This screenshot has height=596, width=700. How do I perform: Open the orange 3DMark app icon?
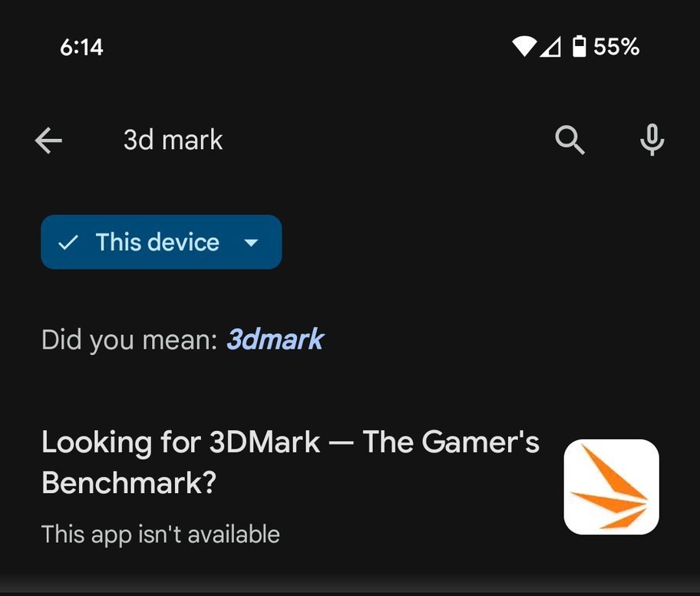click(611, 486)
